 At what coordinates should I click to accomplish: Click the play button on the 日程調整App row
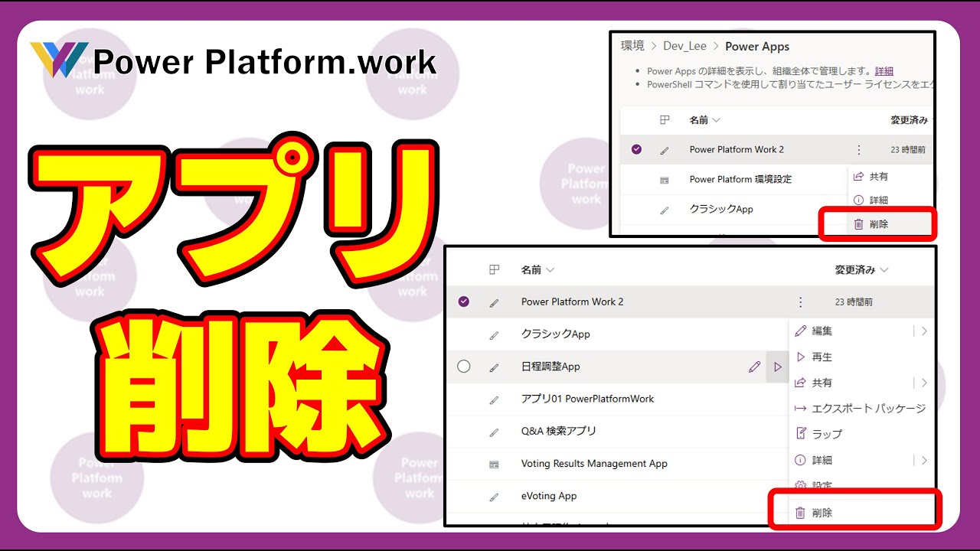point(778,367)
